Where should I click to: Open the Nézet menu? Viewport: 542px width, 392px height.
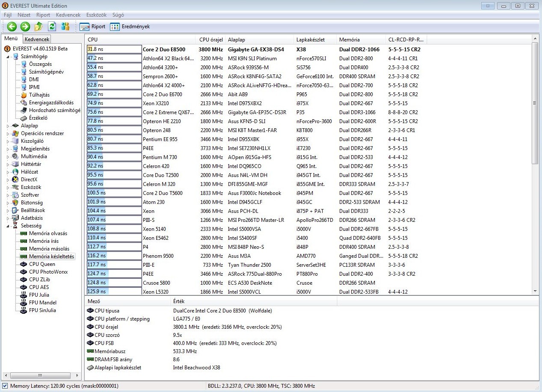24,15
